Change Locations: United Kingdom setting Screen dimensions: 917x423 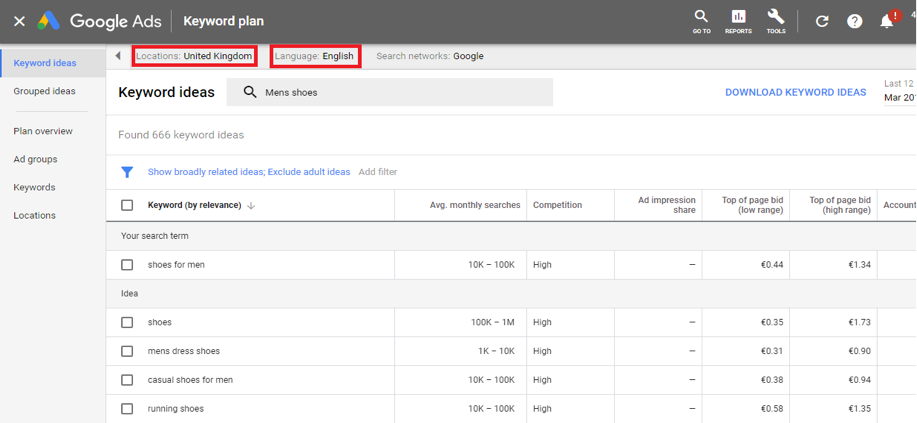[x=194, y=56]
